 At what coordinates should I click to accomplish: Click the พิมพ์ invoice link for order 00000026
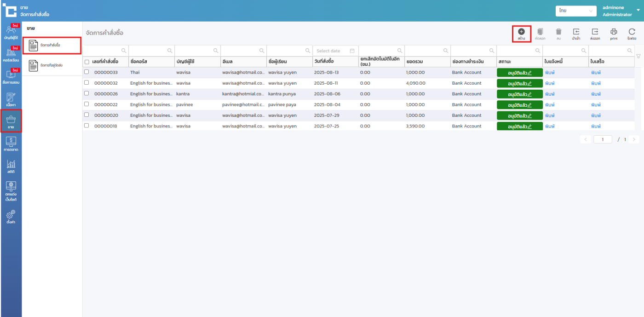click(x=550, y=94)
